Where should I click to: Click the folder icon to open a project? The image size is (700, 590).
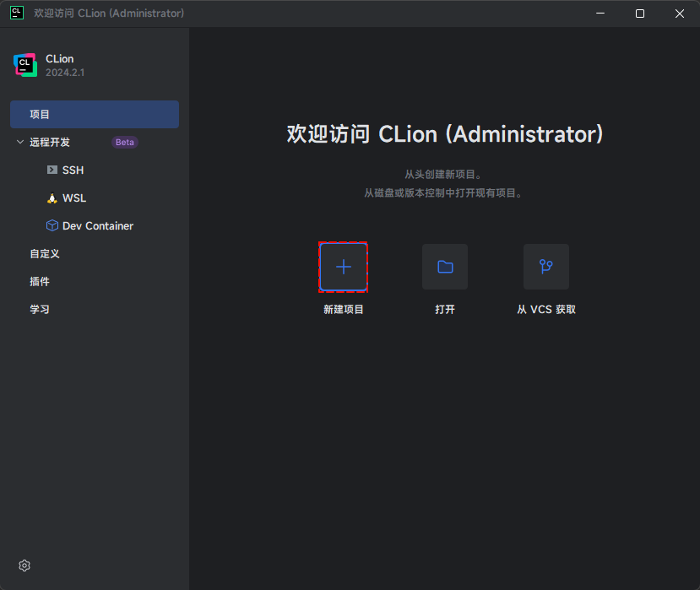coord(445,267)
